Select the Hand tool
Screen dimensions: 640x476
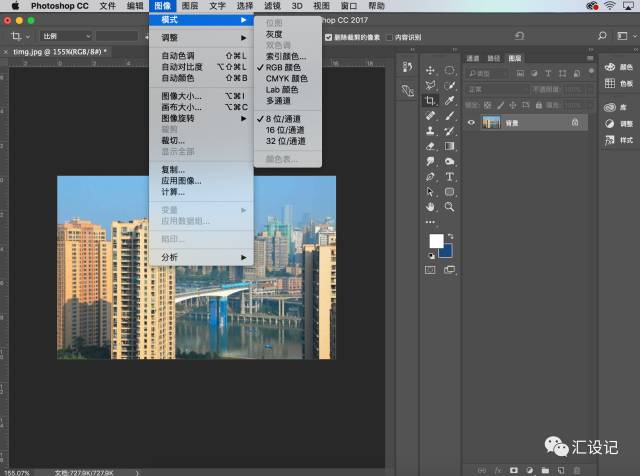(x=430, y=206)
